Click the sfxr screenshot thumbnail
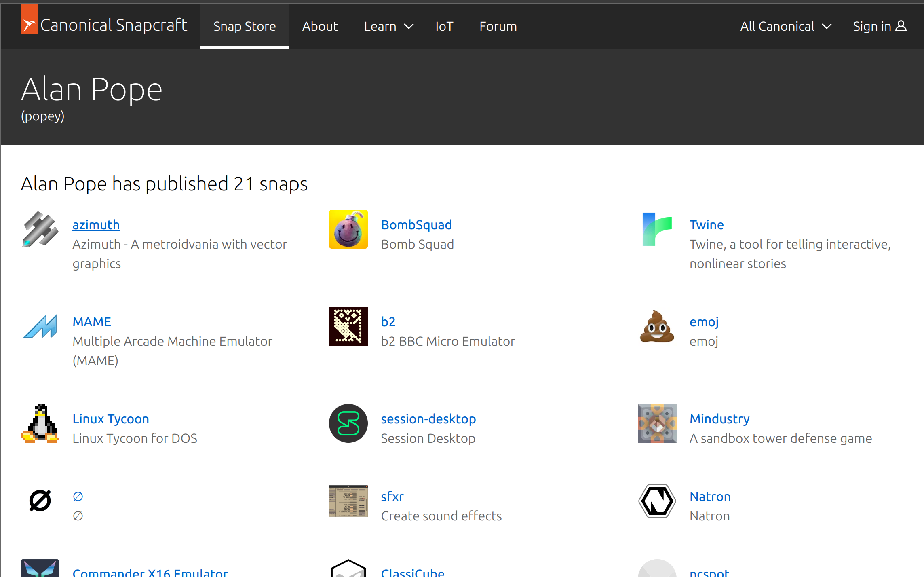 coord(348,501)
